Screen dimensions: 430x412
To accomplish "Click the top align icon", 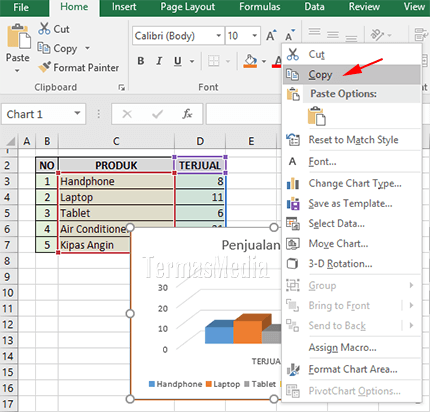I will [314, 32].
